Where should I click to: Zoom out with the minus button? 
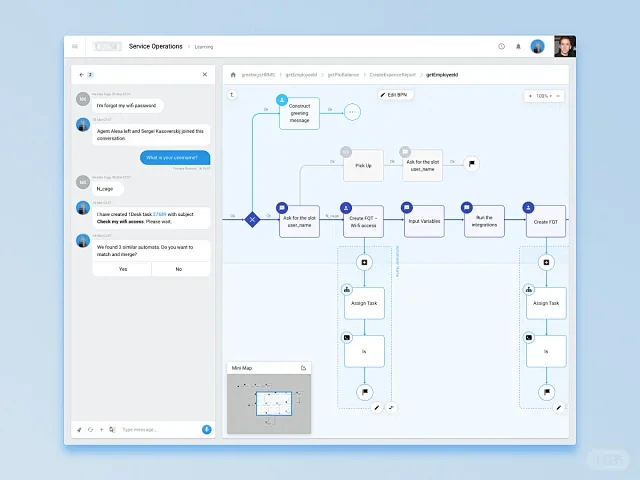click(x=558, y=96)
